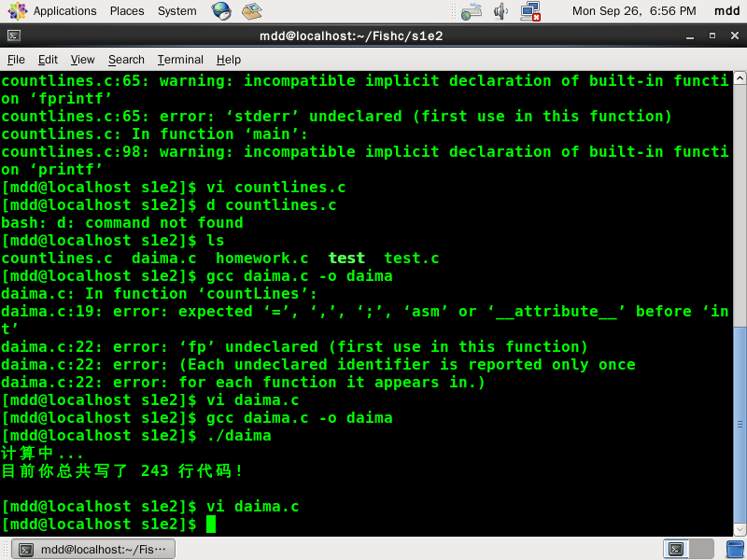The height and width of the screenshot is (560, 747).
Task: Click the scrollbar up arrow
Action: (x=740, y=78)
